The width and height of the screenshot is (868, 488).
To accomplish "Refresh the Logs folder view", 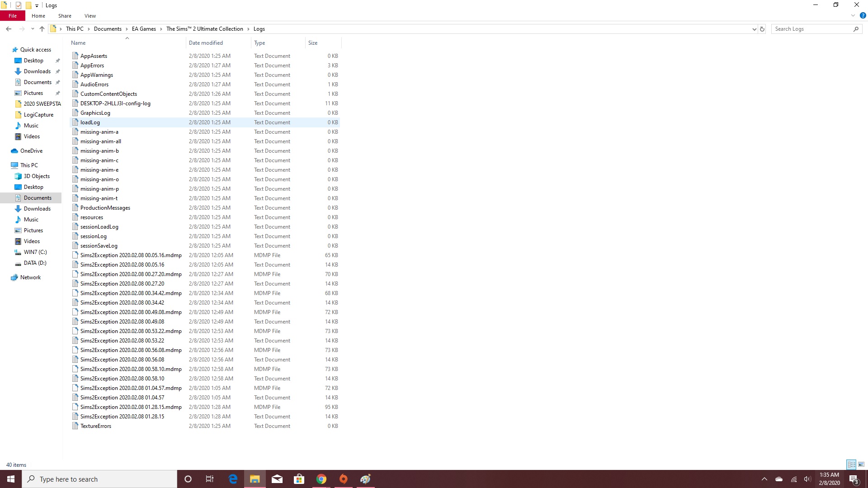I will click(x=762, y=29).
